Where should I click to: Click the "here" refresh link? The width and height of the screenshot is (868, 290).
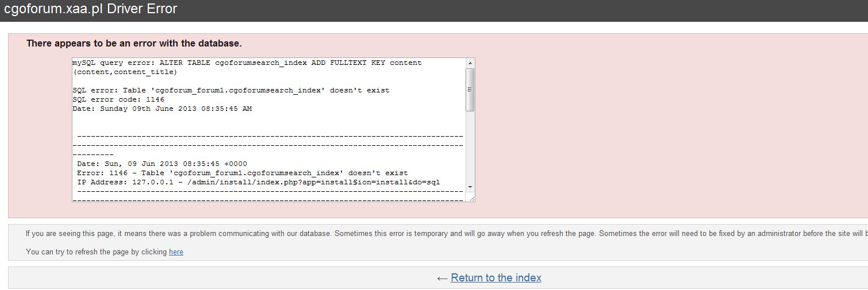(176, 252)
